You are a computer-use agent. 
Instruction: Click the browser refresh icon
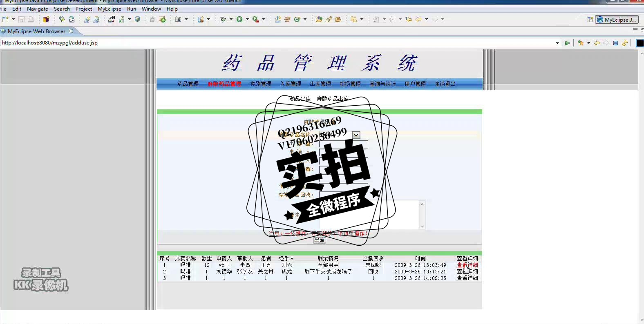coord(625,43)
